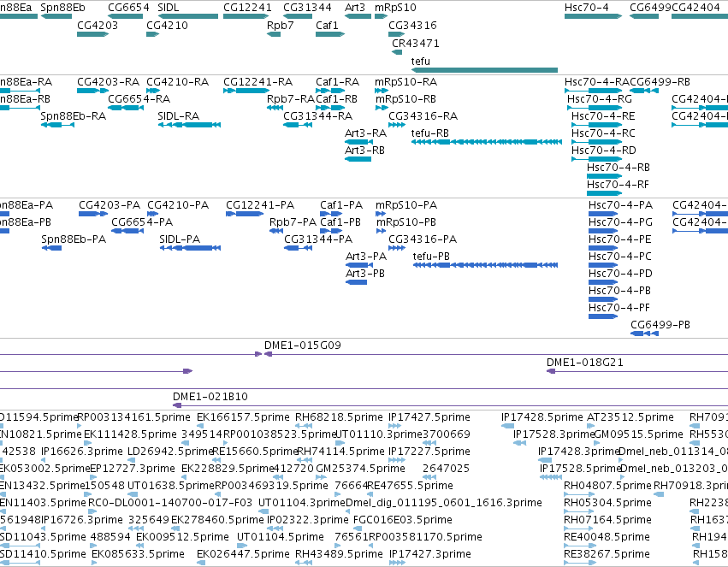Click the CG12241-RA transcript label

pos(257,82)
